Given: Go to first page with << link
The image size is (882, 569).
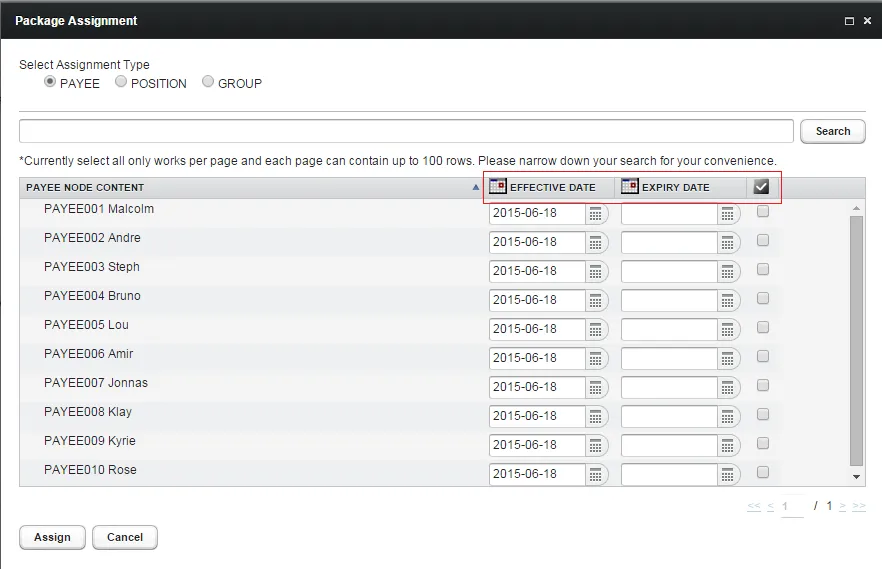Looking at the screenshot, I should pos(754,506).
